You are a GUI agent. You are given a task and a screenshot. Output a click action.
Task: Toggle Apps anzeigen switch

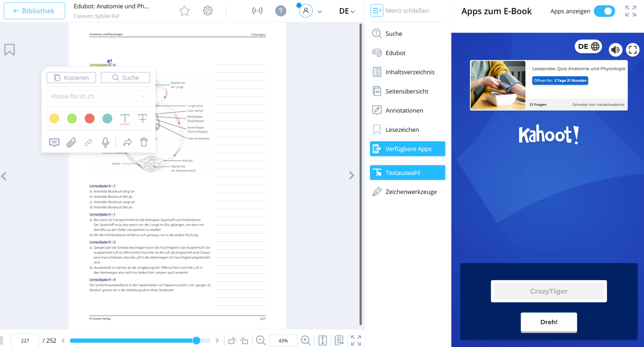[x=605, y=11]
